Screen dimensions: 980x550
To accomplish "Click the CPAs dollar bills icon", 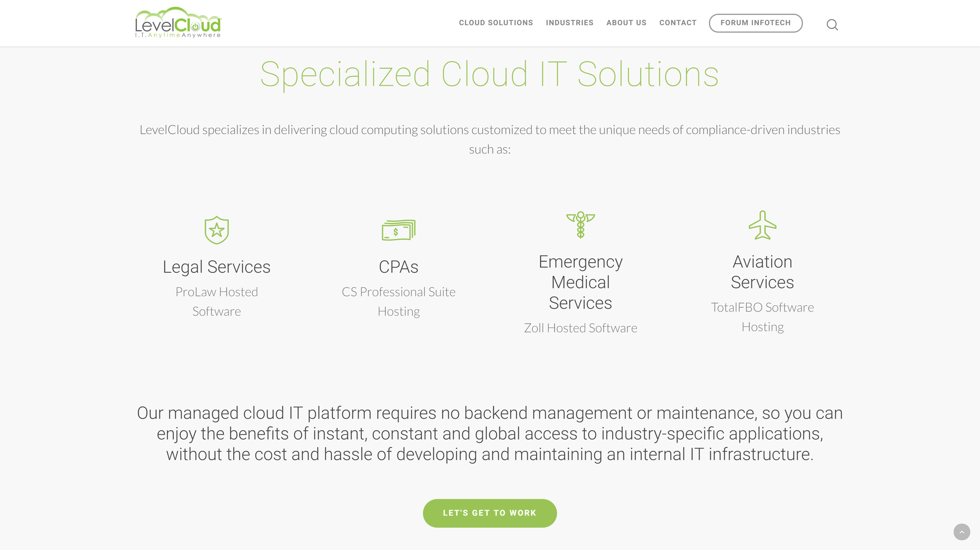I will (x=398, y=230).
